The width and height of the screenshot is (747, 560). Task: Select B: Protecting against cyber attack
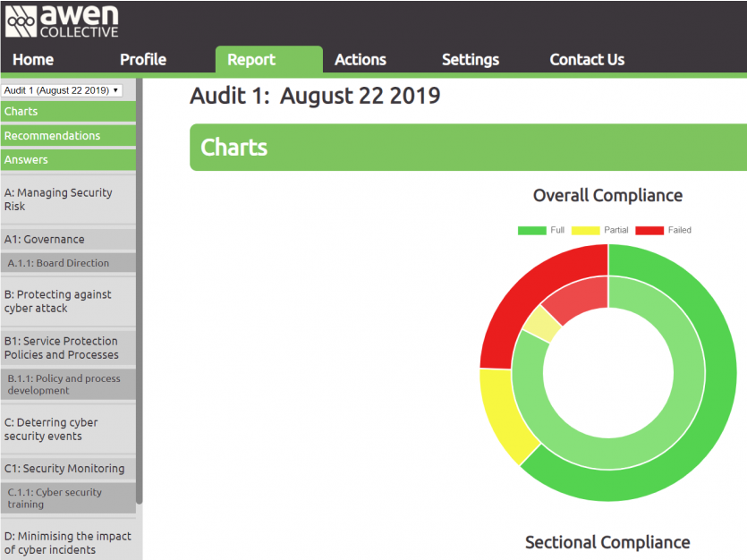point(68,301)
